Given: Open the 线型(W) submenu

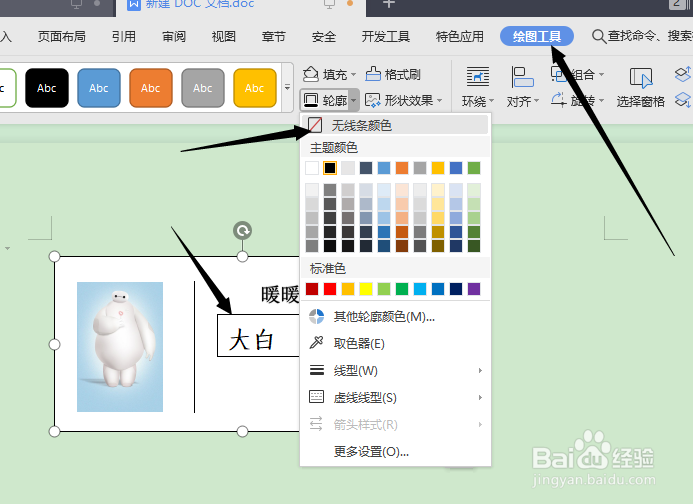Looking at the screenshot, I should tap(395, 370).
